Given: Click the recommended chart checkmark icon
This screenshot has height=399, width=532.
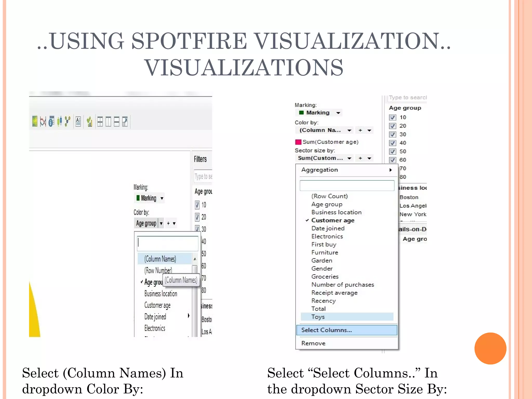Looking at the screenshot, I should click(x=90, y=121).
